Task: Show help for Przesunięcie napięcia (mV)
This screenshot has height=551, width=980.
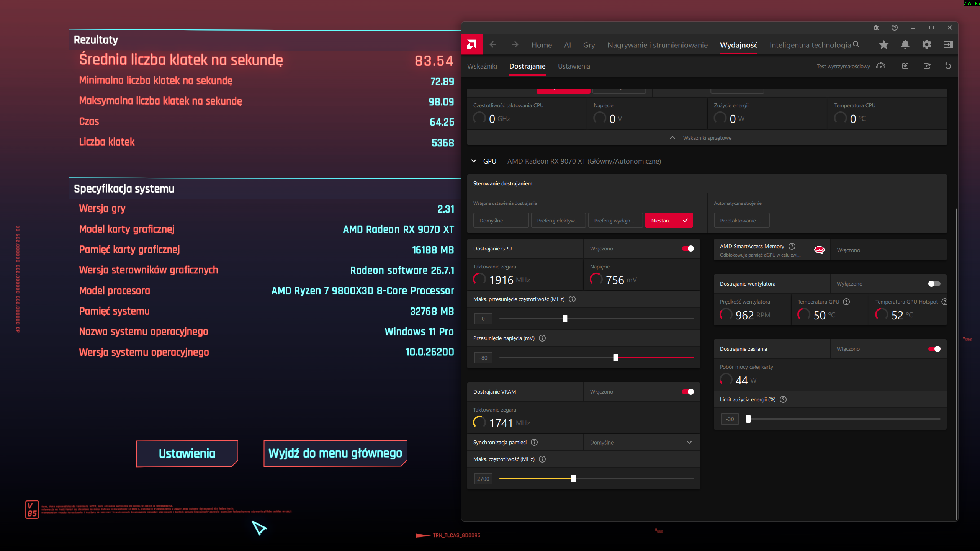Action: click(x=542, y=338)
